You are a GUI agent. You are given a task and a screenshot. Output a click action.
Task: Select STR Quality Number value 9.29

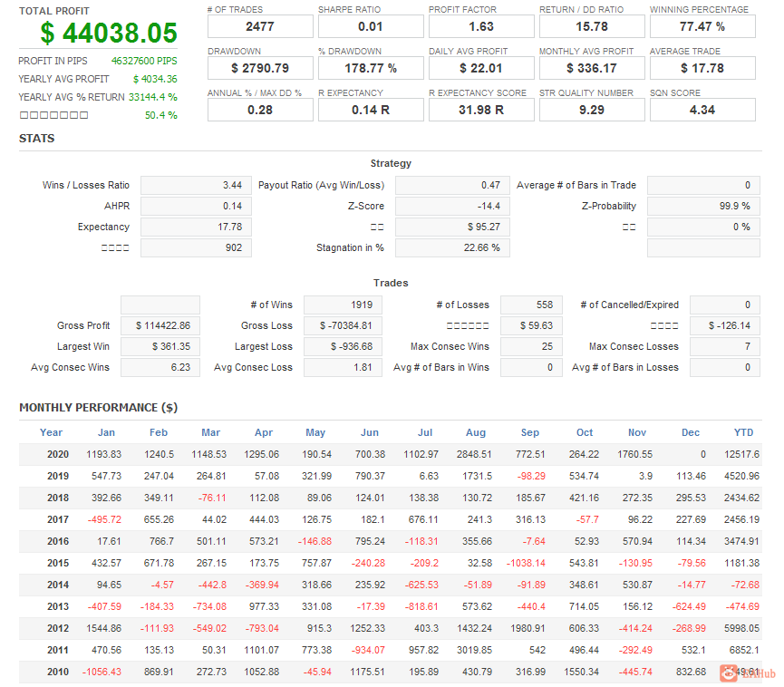click(x=592, y=110)
